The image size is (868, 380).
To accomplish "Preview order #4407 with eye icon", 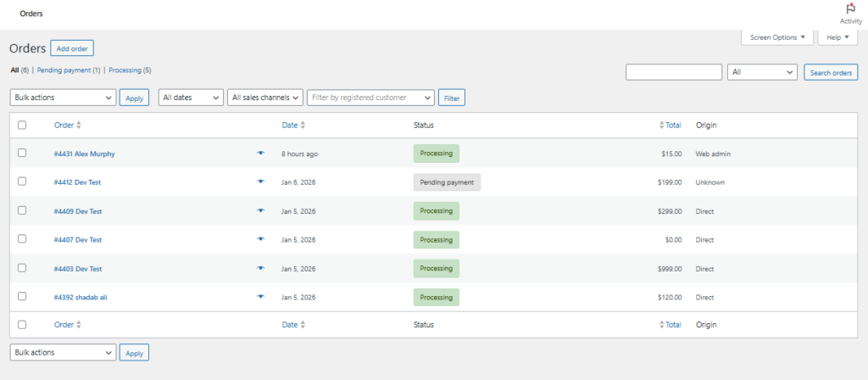I will 261,239.
